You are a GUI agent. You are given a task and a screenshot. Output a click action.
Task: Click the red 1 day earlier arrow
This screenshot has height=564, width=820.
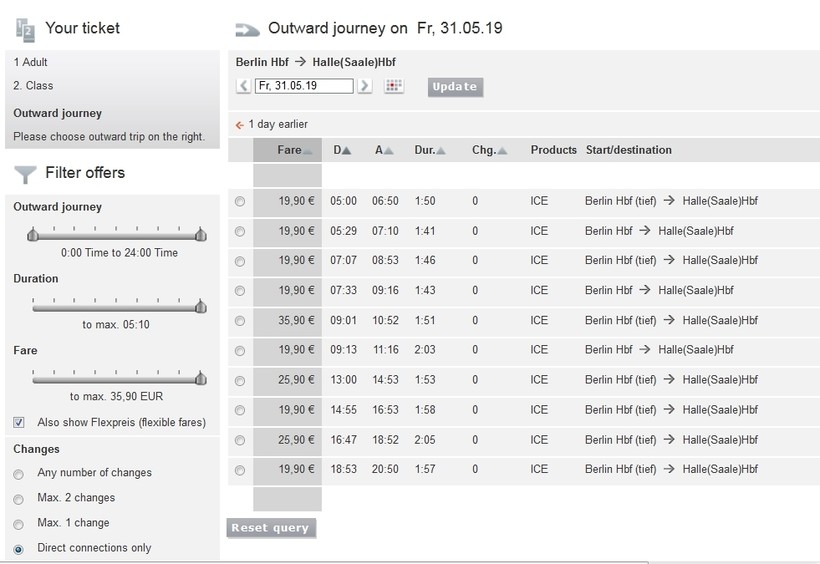coord(239,125)
